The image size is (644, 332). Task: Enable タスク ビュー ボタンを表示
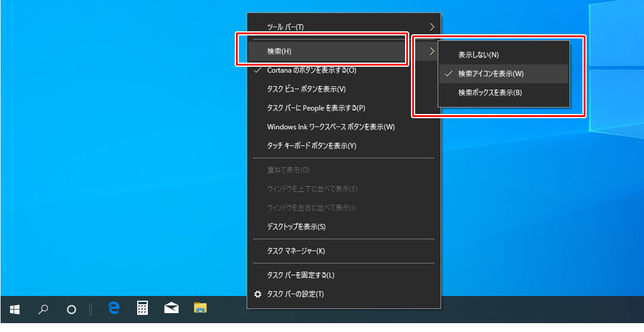point(306,89)
